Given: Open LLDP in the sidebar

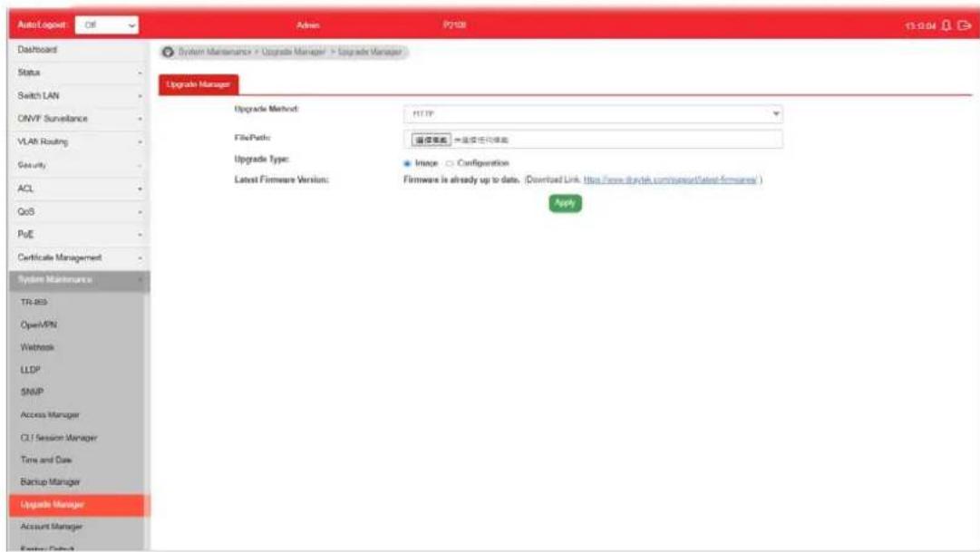Looking at the screenshot, I should click(80, 370).
